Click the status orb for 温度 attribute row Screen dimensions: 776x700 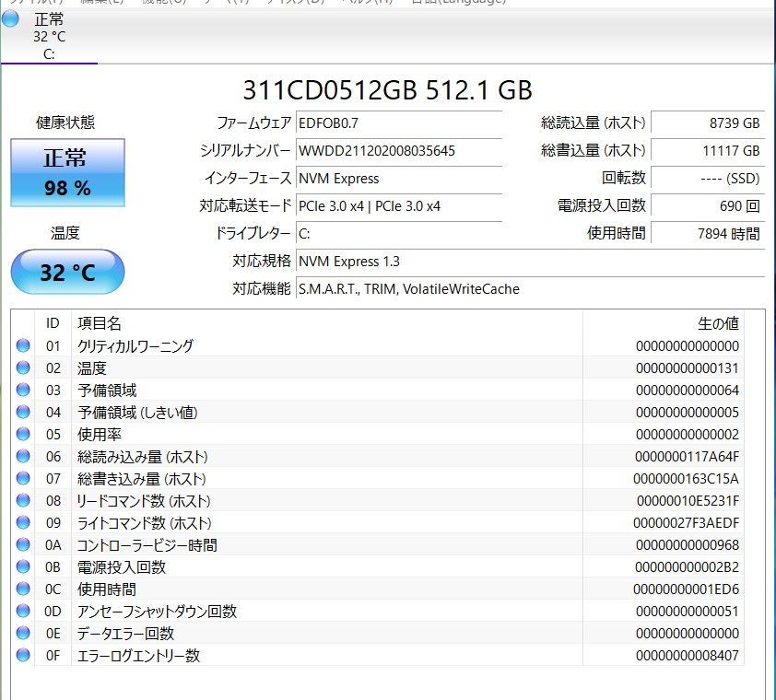(x=23, y=368)
